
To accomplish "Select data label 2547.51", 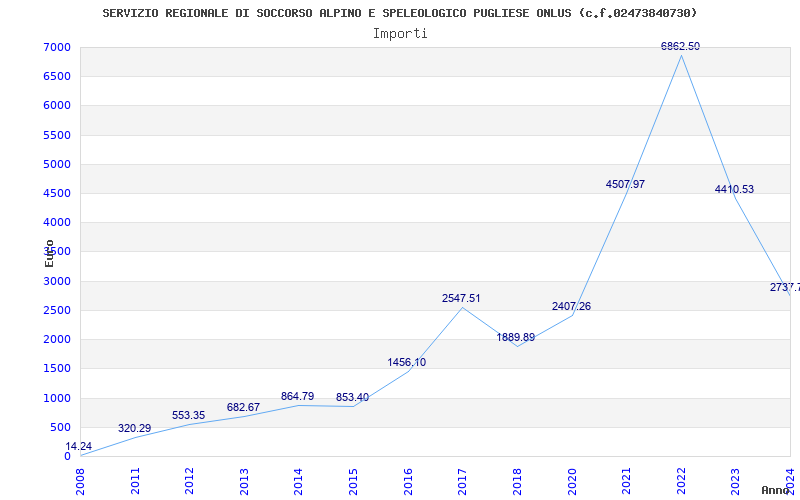I will (x=461, y=298).
